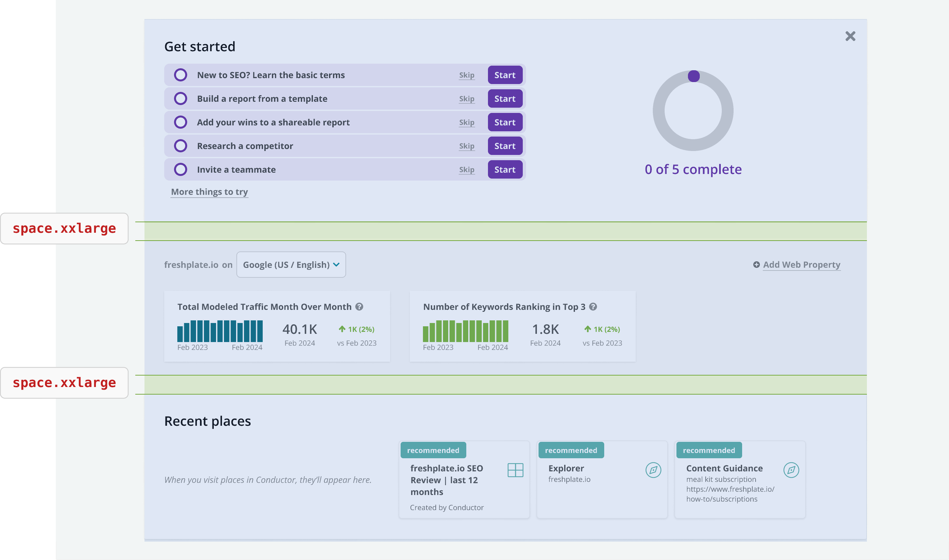Skip the New to SEO task
This screenshot has height=560, width=949.
467,75
